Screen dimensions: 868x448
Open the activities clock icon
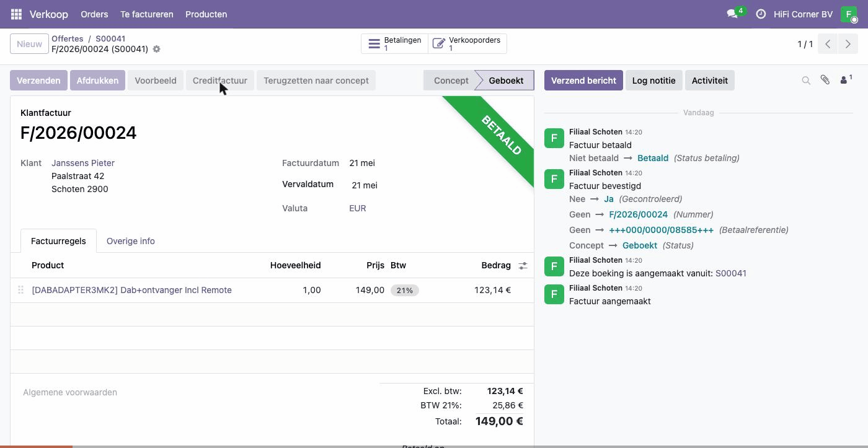[x=761, y=14]
